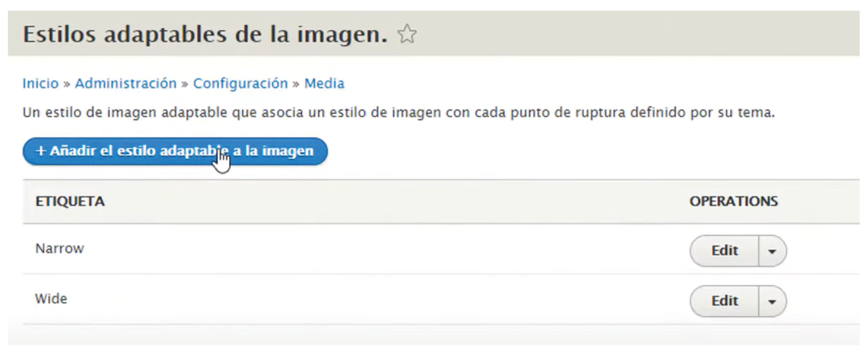This screenshot has width=868, height=357.
Task: Select the Narrow label in the table
Action: 59,248
